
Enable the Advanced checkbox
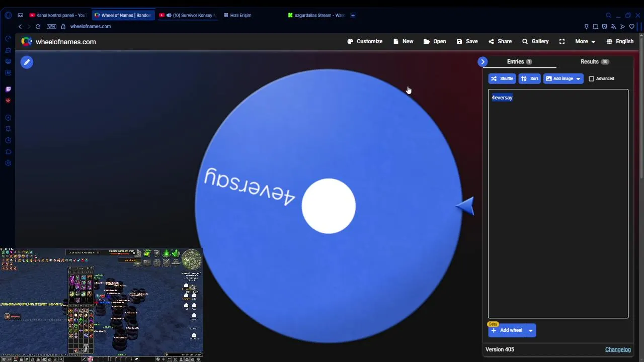pyautogui.click(x=592, y=79)
